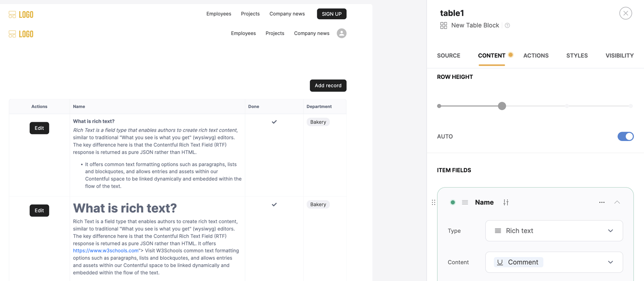Click the table1 panel title

[452, 13]
